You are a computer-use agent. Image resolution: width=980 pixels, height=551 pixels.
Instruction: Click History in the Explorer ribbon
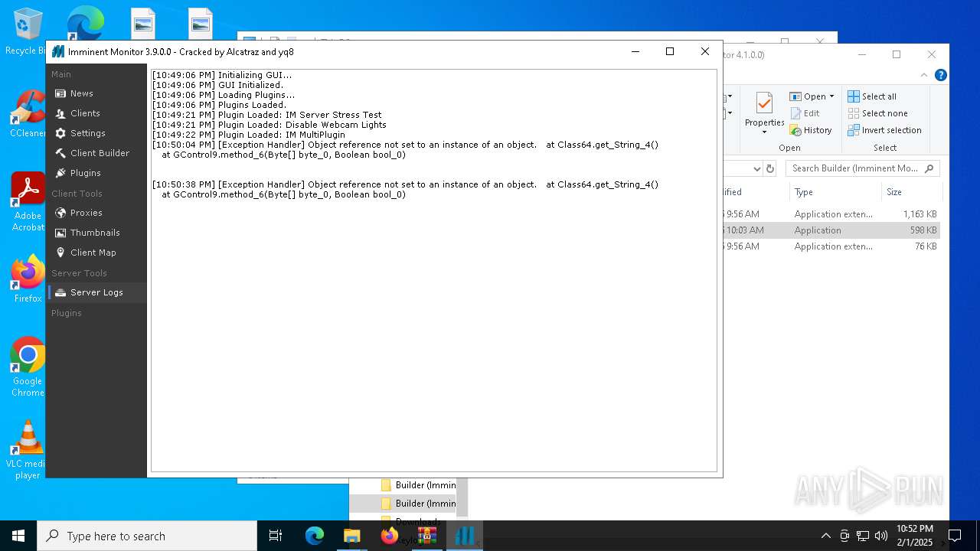[811, 130]
